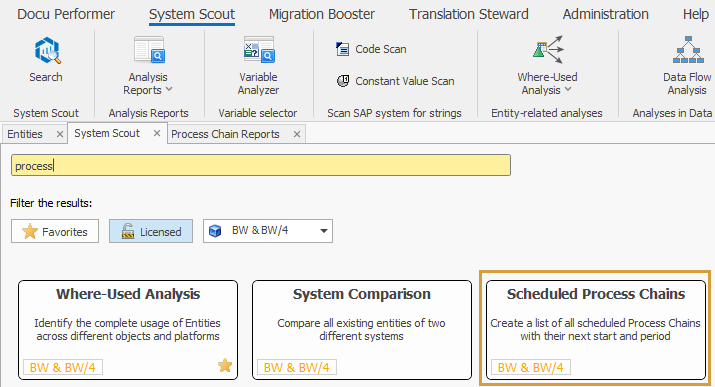Open the BW & BW/4 dropdown arrow
This screenshot has width=715, height=387.
pyautogui.click(x=324, y=231)
